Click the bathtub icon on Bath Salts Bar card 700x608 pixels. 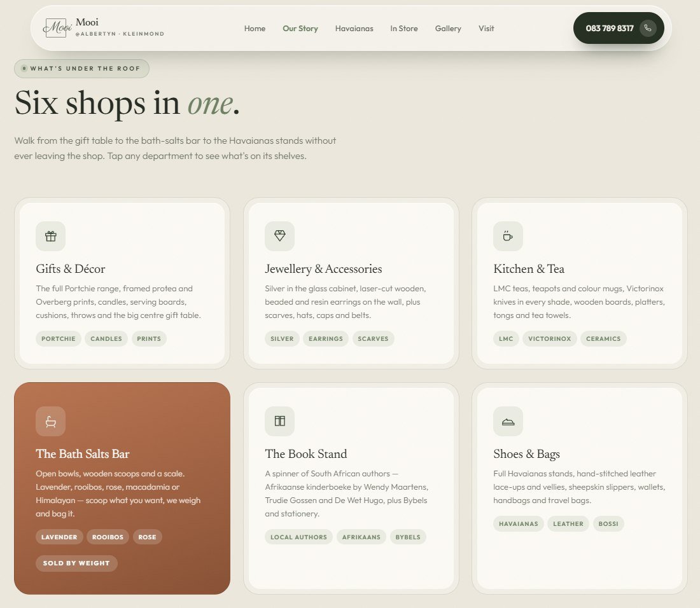coord(50,421)
